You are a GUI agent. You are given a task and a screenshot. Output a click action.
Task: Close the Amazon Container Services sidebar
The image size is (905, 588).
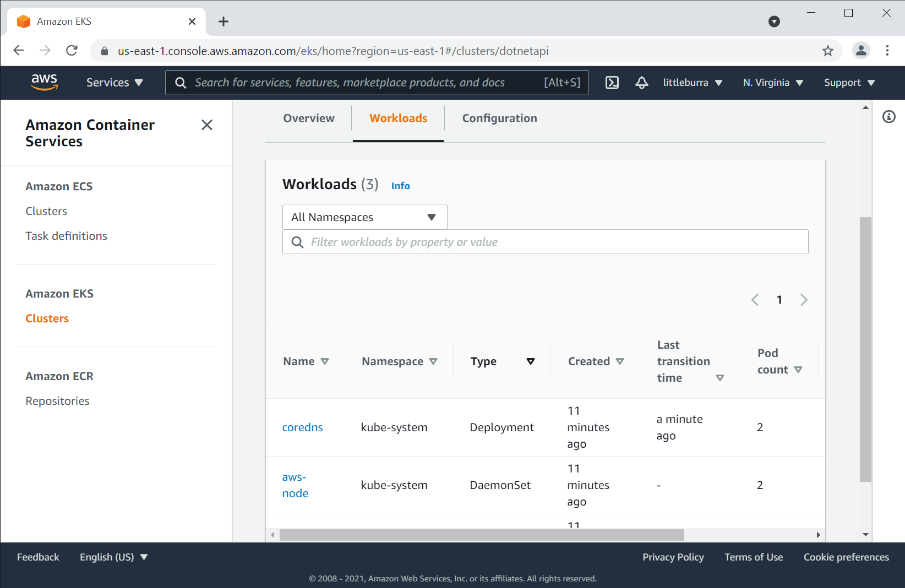[207, 125]
